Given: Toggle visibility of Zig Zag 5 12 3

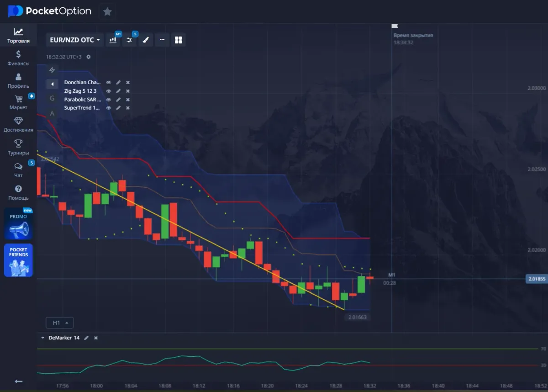Looking at the screenshot, I should point(108,90).
